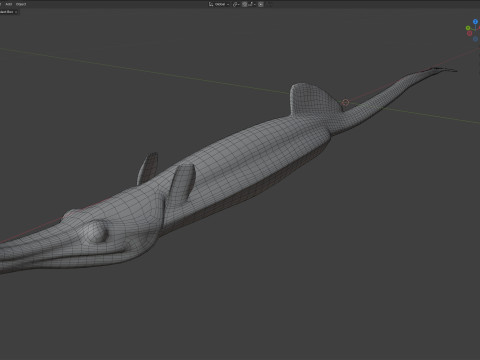Click the green Y axis gizmo ball
Screen dimensions: 480x360
coord(468,28)
